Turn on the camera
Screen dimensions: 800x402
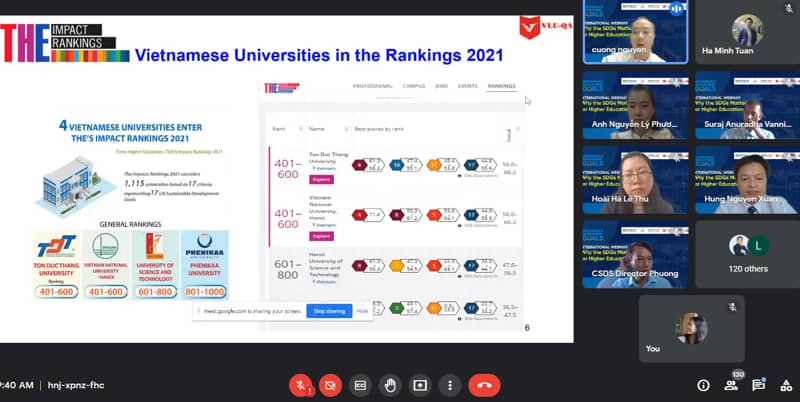329,384
